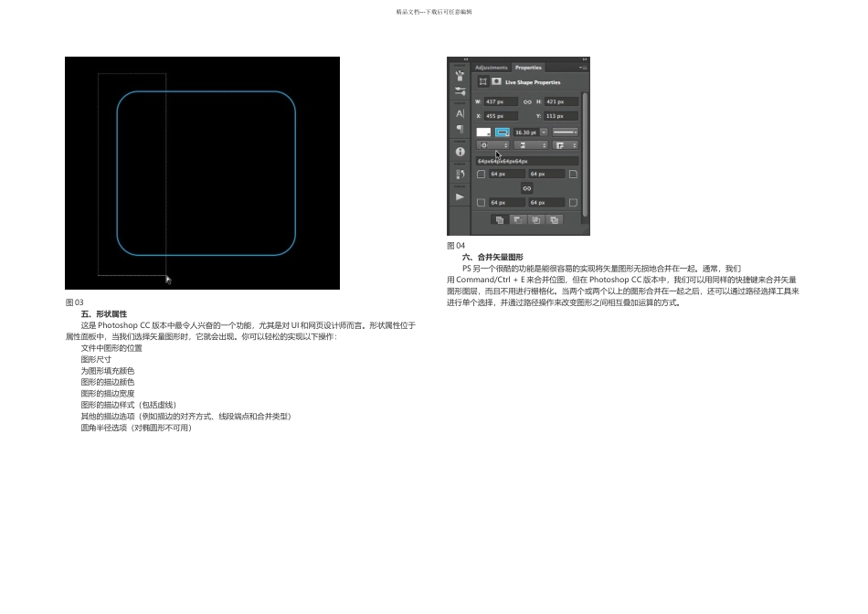Select the Masks icon beside Live Shape

(496, 81)
